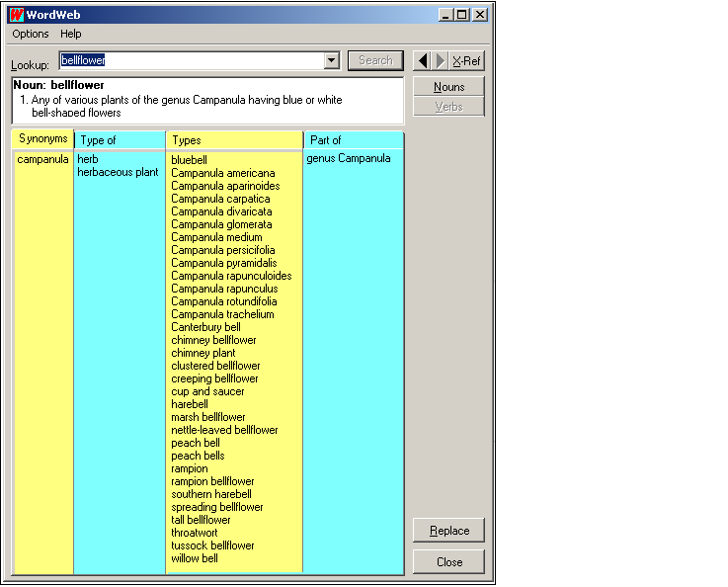Viewport: 728px width, 587px height.
Task: Choose herbaceous plant in Type of list
Action: point(118,172)
